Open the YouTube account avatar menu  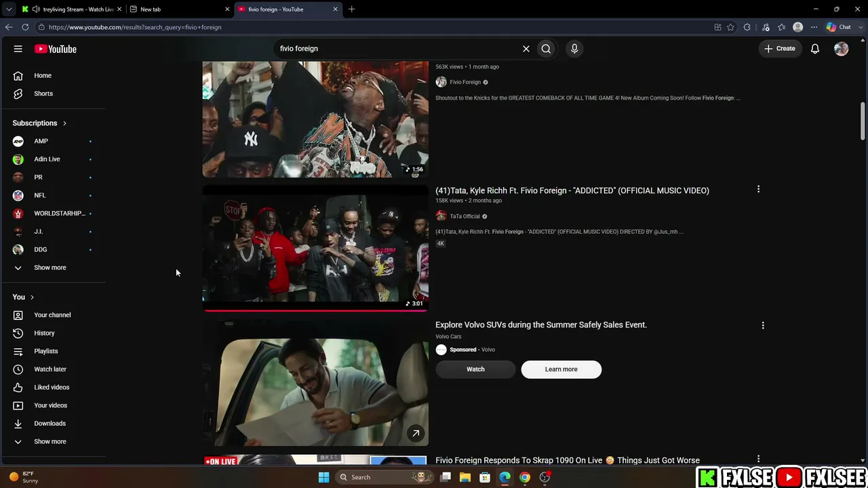tap(841, 49)
